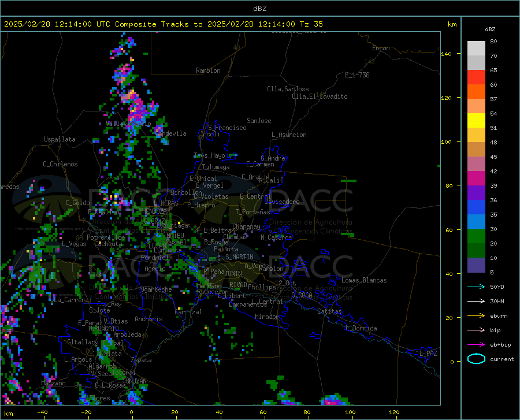This screenshot has height=420, width=520.
Task: Click the yellow eburn arrow icon
Action: 476,315
